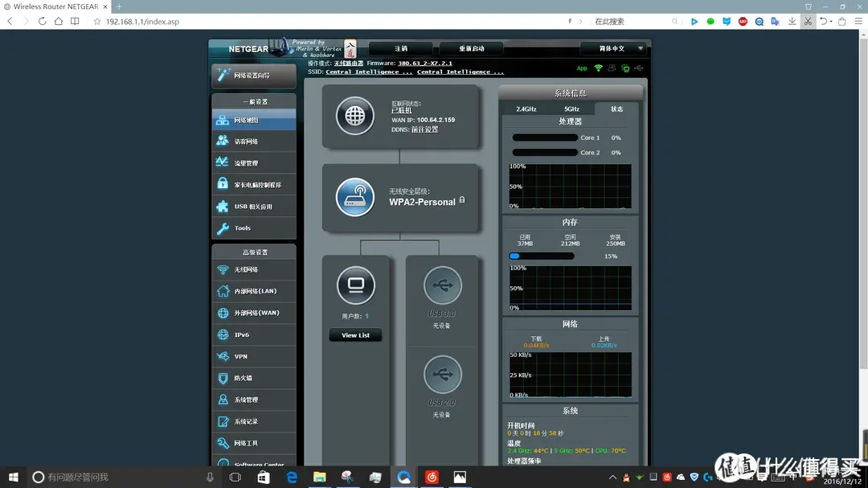The width and height of the screenshot is (868, 488).
Task: Open the IPv6 settings page
Action: tap(253, 334)
